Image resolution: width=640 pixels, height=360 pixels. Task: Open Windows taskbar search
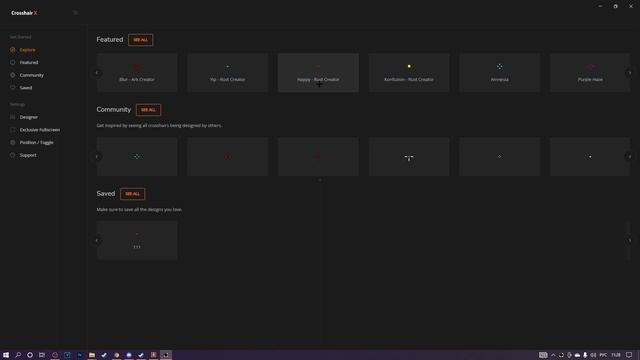tap(18, 355)
